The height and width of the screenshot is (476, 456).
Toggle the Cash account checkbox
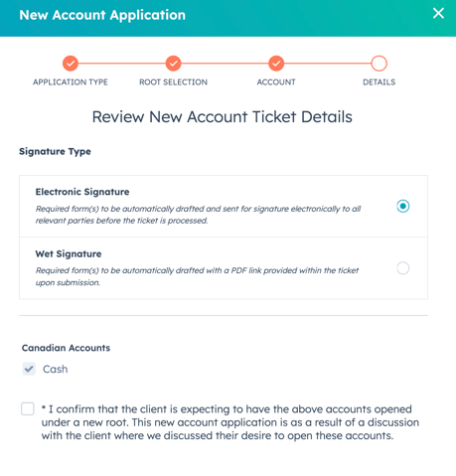pyautogui.click(x=29, y=369)
